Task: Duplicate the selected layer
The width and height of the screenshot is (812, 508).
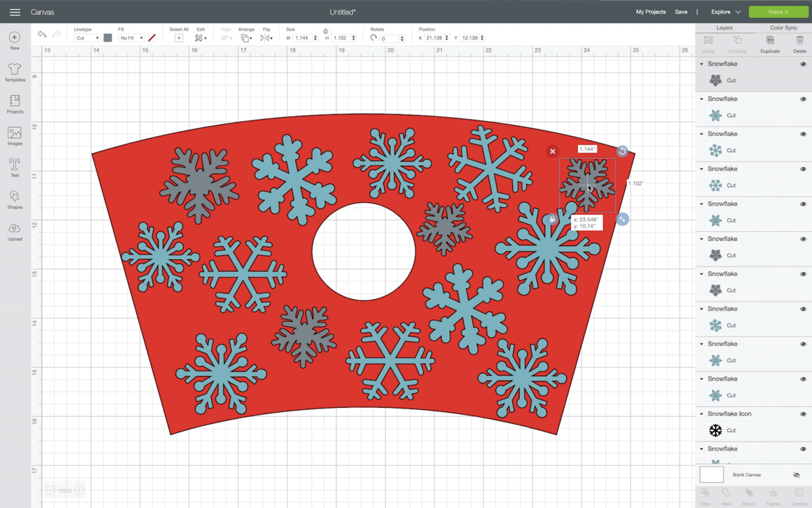Action: 769,43
